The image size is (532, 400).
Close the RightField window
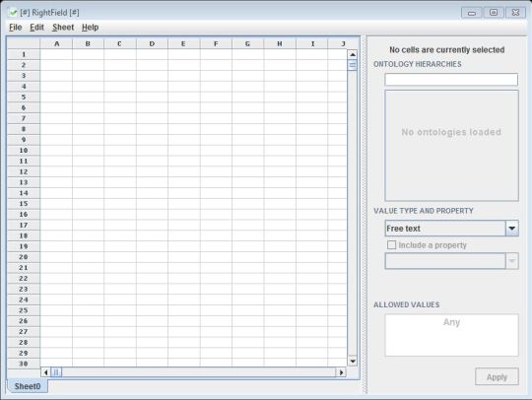pyautogui.click(x=515, y=13)
